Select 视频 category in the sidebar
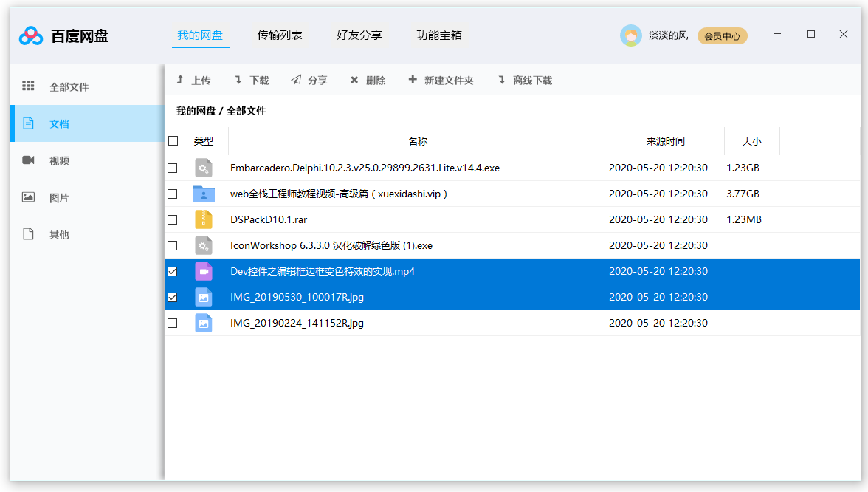868x492 pixels. [87, 160]
